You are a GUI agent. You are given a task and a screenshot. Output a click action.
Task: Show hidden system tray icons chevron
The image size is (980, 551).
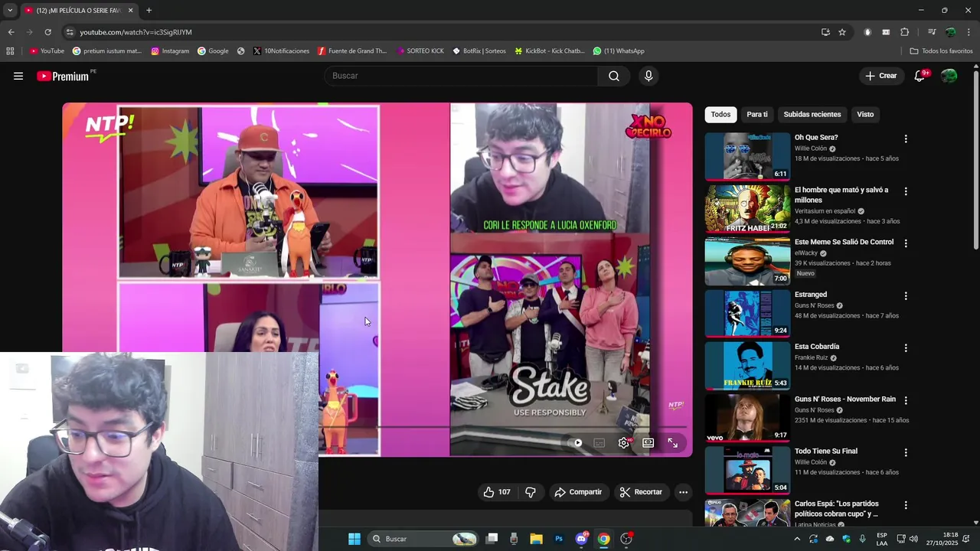pos(797,539)
